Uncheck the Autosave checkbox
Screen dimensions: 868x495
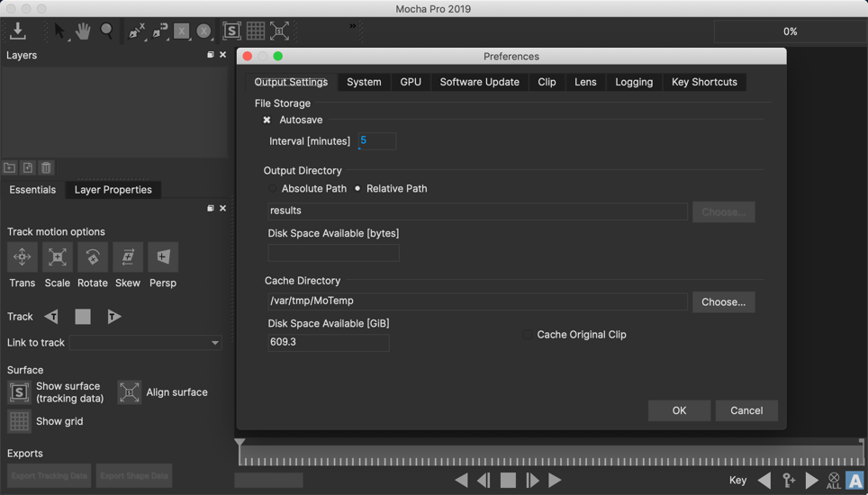(x=267, y=120)
